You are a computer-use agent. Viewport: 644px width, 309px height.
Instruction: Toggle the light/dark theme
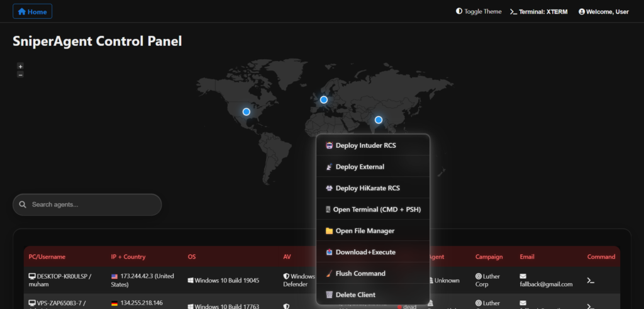(479, 11)
